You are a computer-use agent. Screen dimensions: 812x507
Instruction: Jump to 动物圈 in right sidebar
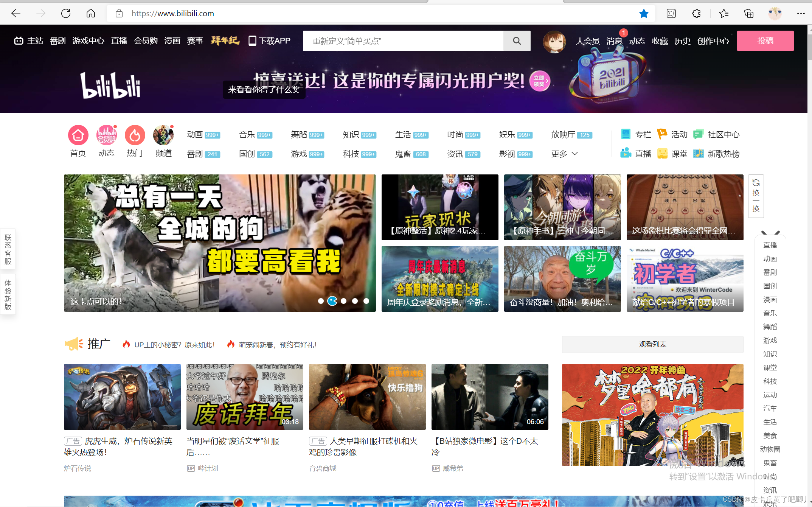click(770, 449)
